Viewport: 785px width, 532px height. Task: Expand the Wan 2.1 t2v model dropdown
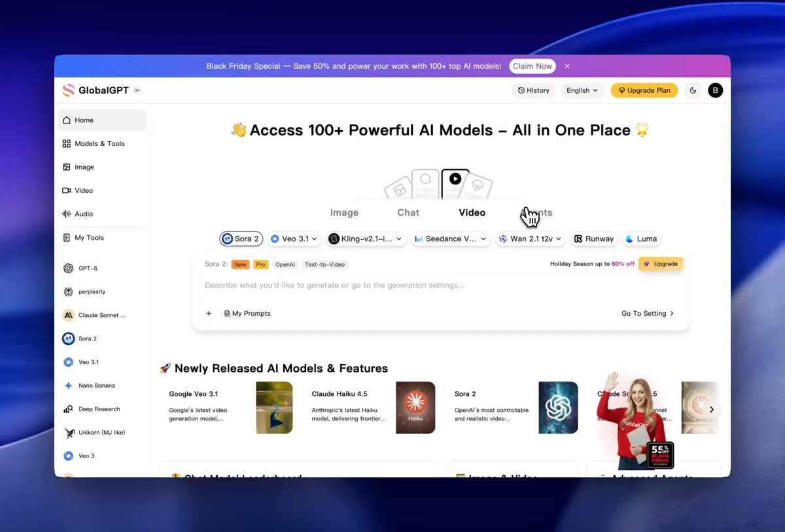pos(531,239)
